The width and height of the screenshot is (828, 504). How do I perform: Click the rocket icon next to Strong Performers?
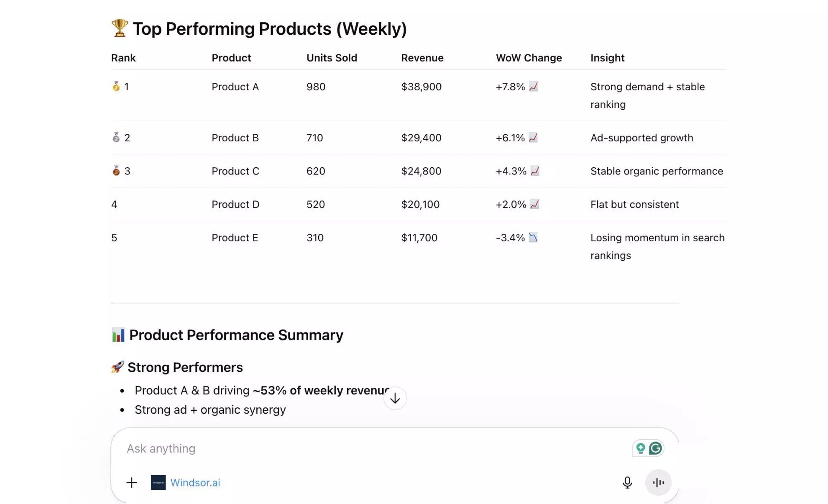[118, 367]
